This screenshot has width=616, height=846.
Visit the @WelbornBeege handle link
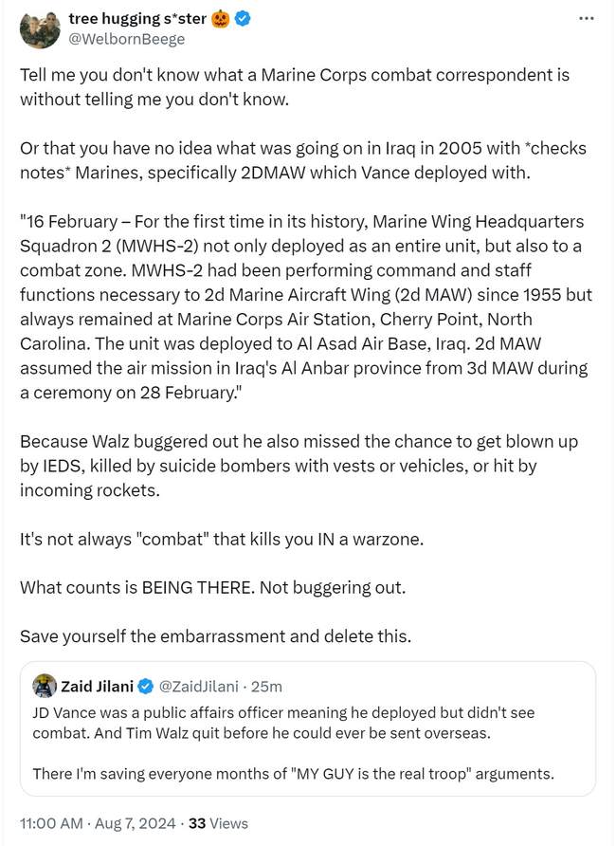pos(127,39)
